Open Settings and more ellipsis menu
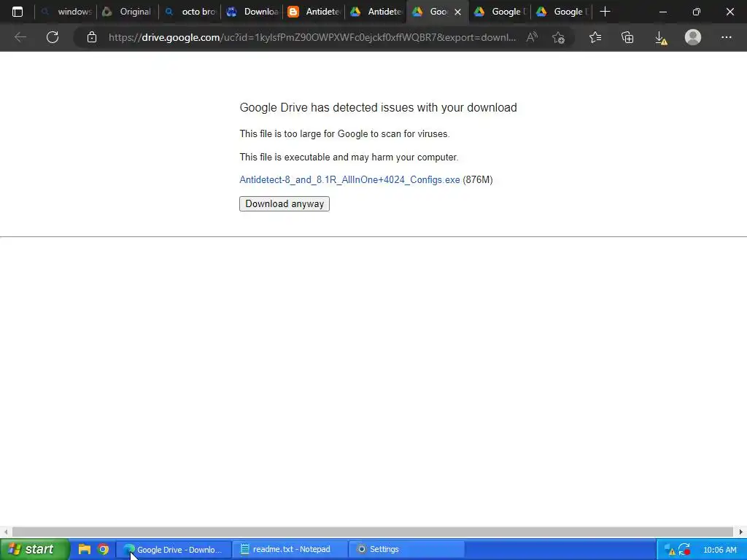The height and width of the screenshot is (560, 747). 726,37
